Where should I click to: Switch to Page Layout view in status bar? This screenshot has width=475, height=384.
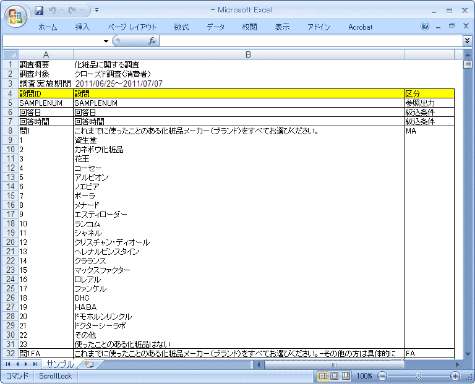[334, 376]
